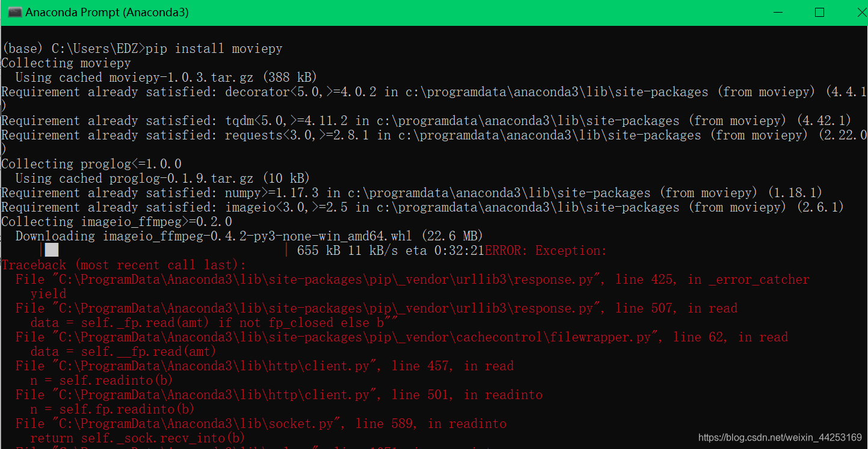This screenshot has height=449, width=868.
Task: Click the client.py line 501 traceback entry
Action: (279, 395)
